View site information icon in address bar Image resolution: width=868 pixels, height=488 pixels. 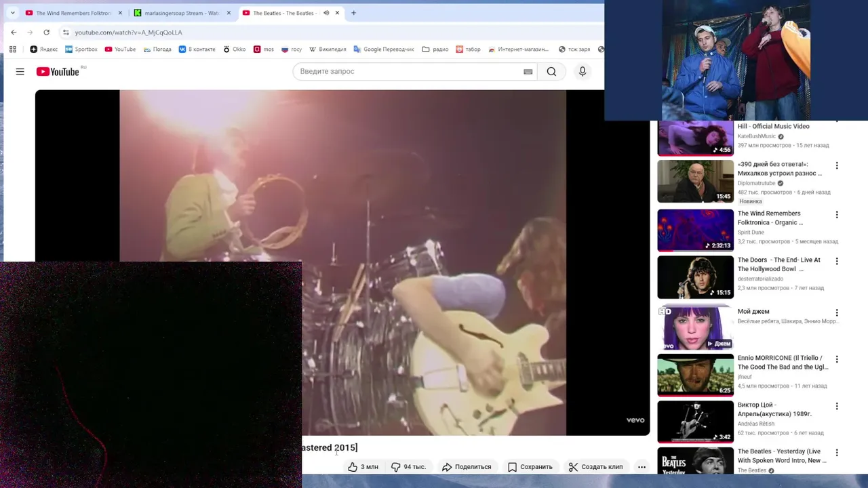point(66,32)
